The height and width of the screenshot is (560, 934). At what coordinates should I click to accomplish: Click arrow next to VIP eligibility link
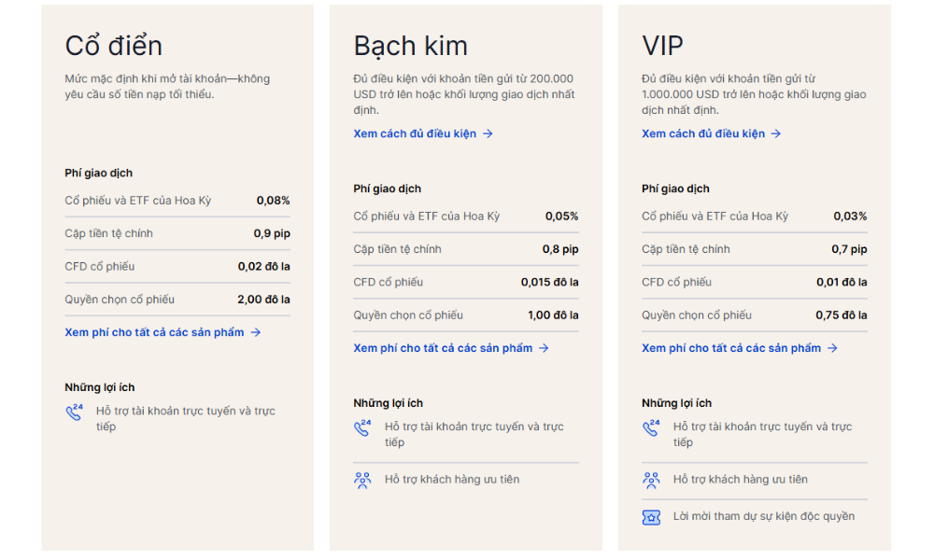(x=776, y=134)
